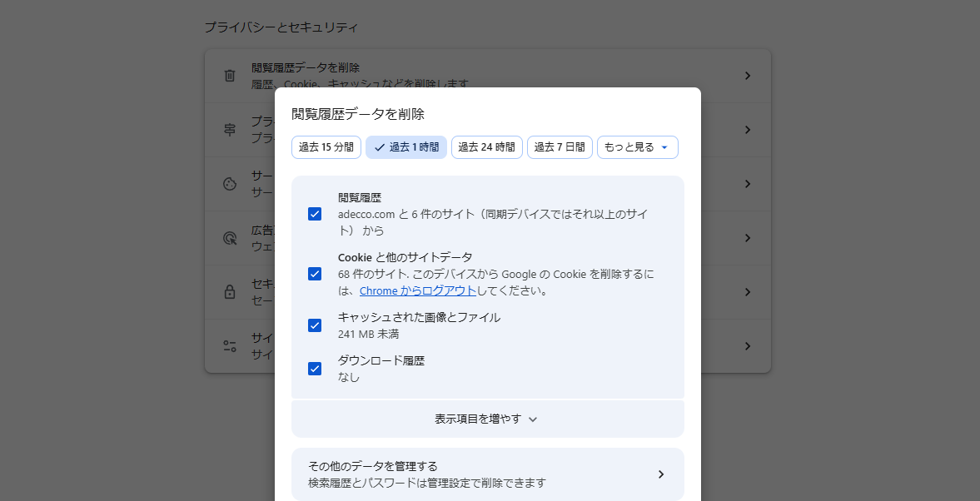Screen dimensions: 980x501
Task: Uncheck the ダウンロード履歴 checkbox
Action: [x=315, y=369]
